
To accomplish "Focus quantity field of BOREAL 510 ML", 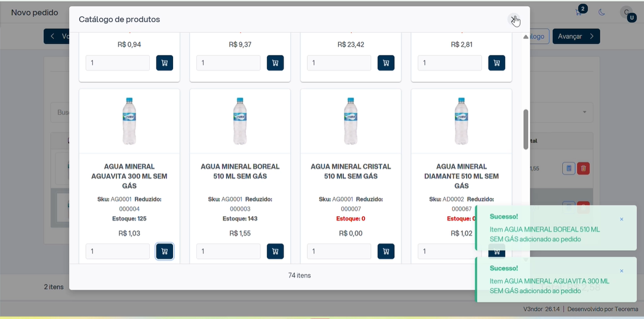I will (x=228, y=251).
